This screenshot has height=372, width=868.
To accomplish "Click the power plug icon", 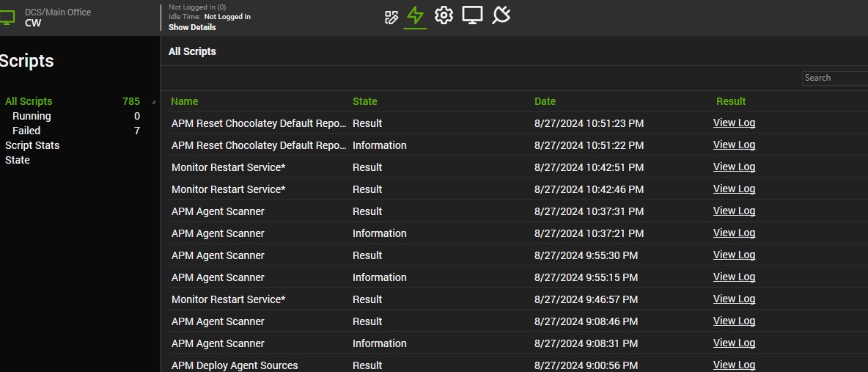I will tap(501, 15).
